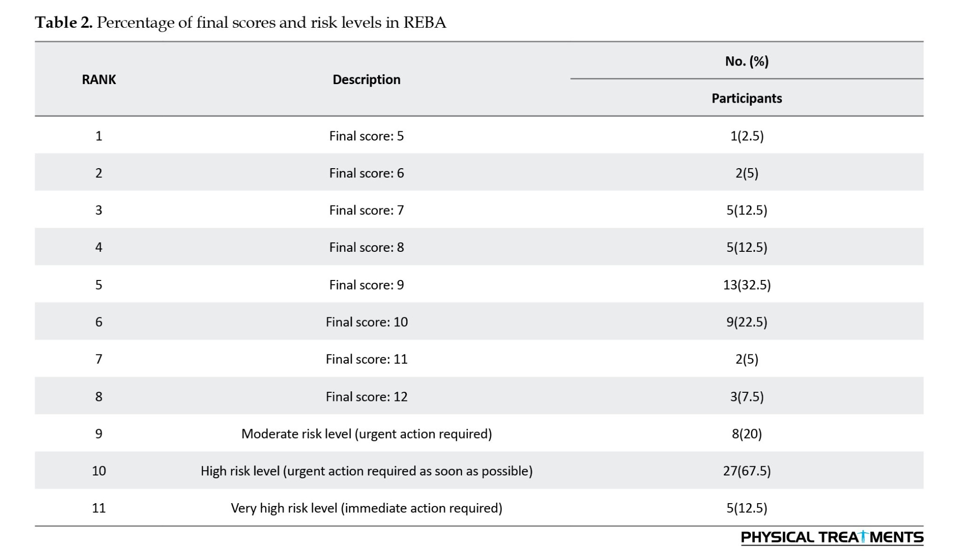Click the Physical Treatments logo
Image resolution: width=956 pixels, height=560 pixels.
click(x=832, y=538)
